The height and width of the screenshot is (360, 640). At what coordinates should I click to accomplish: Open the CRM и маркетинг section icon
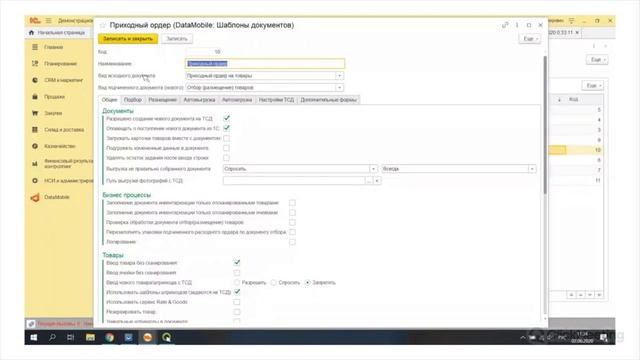[x=35, y=80]
